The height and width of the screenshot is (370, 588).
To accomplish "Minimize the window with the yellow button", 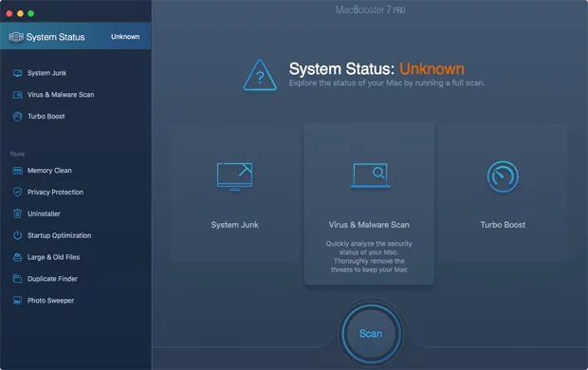I will 20,13.
